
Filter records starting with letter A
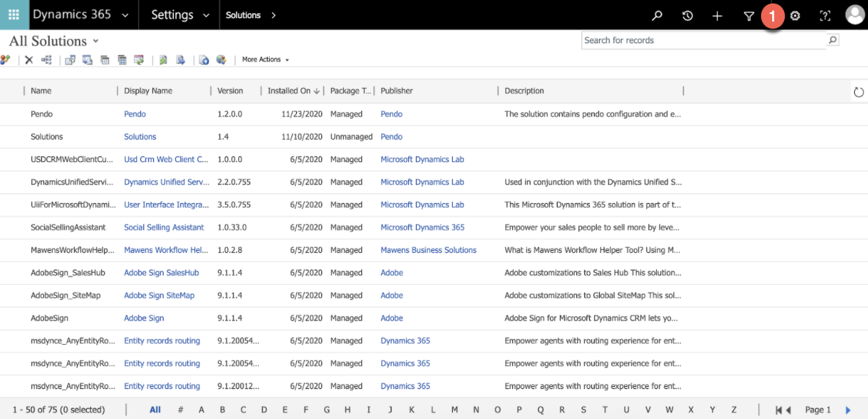[x=201, y=410]
